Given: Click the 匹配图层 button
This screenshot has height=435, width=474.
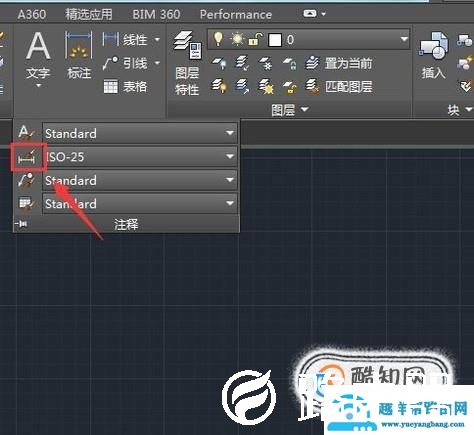Looking at the screenshot, I should pos(339,87).
